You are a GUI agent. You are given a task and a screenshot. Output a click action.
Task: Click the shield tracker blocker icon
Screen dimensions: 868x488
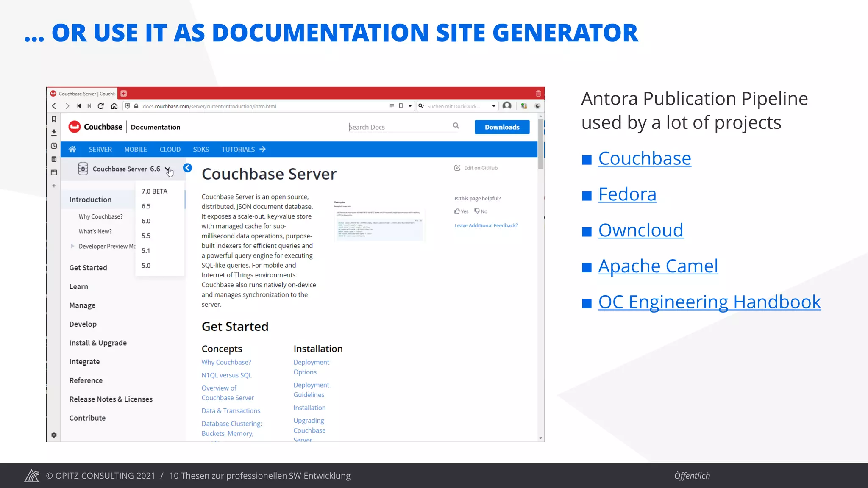pyautogui.click(x=128, y=106)
